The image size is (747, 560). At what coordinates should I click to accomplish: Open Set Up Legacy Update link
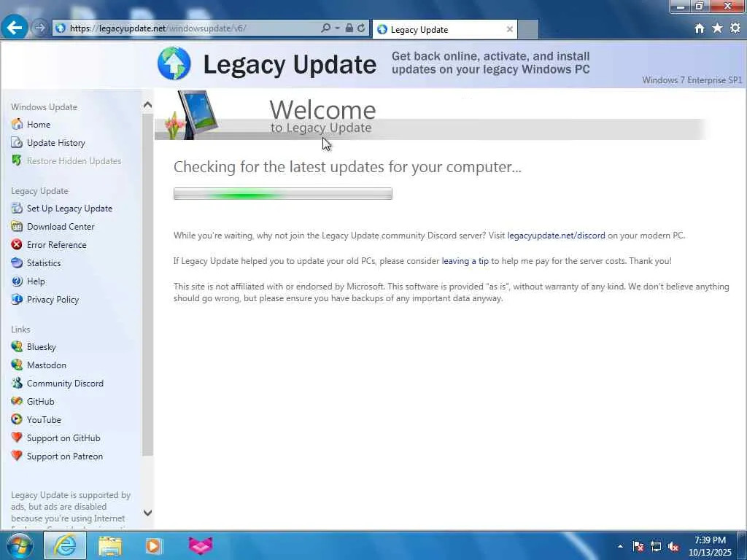click(69, 208)
